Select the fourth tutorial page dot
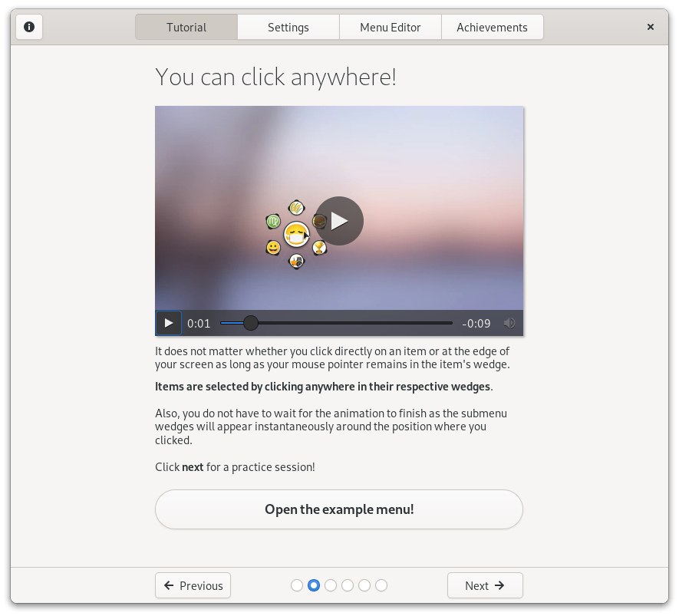 [348, 585]
